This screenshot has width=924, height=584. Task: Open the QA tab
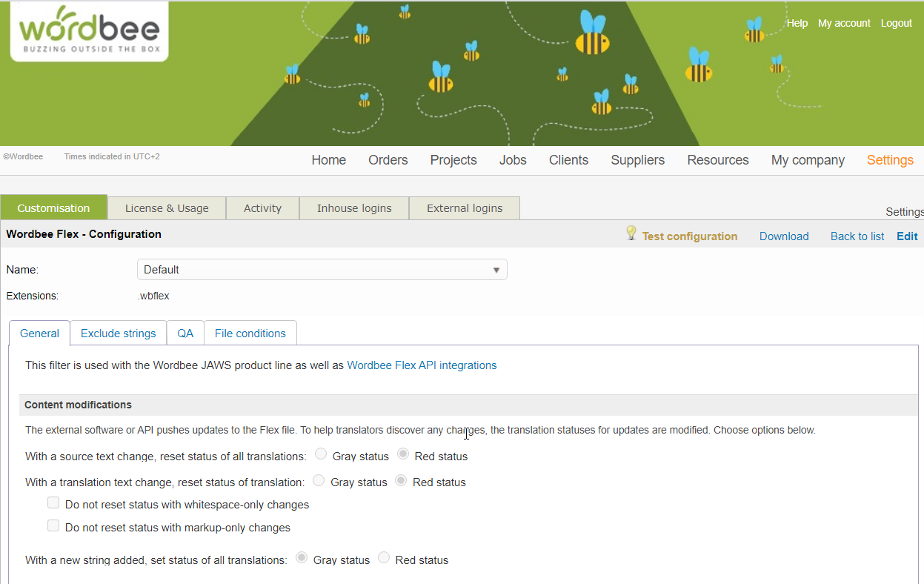pyautogui.click(x=185, y=334)
